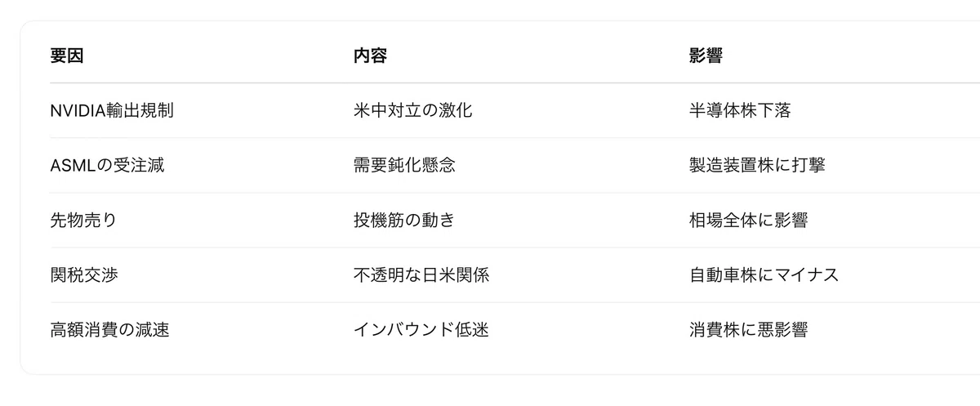Click the 影響 column header
This screenshot has height=406, width=980.
706,56
